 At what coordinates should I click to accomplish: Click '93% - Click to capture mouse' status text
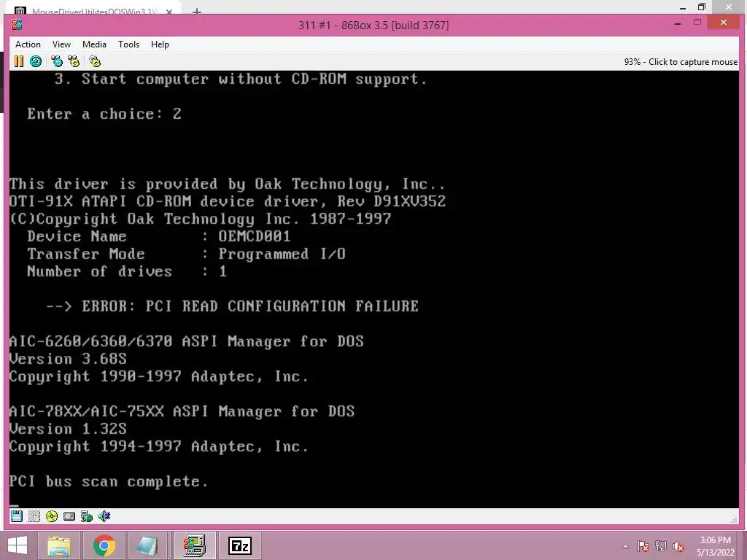pyautogui.click(x=681, y=62)
